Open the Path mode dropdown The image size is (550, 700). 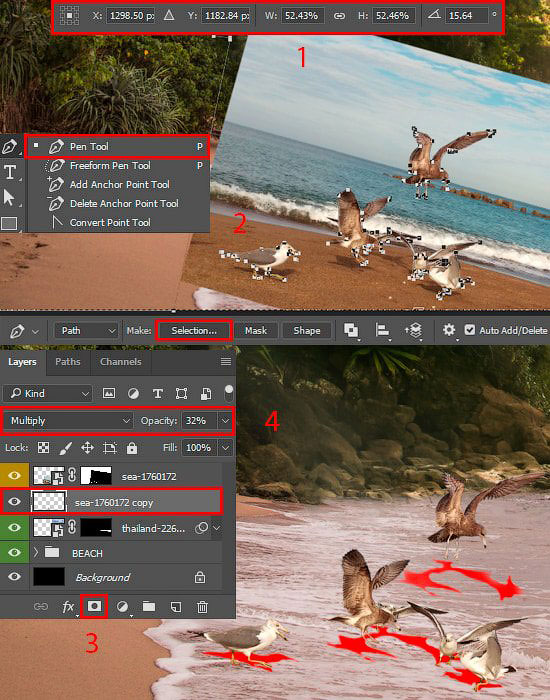[86, 331]
